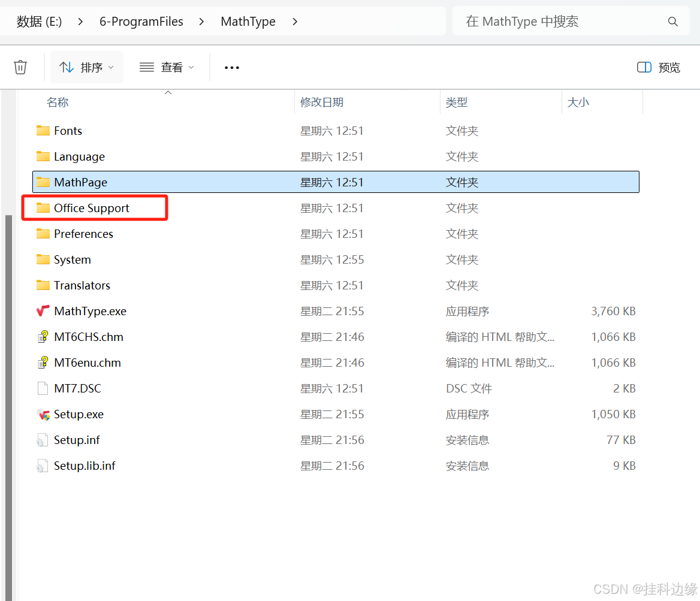Viewport: 700px width, 601px height.
Task: Click the left pane vertical scrollbar
Action: (x=8, y=407)
